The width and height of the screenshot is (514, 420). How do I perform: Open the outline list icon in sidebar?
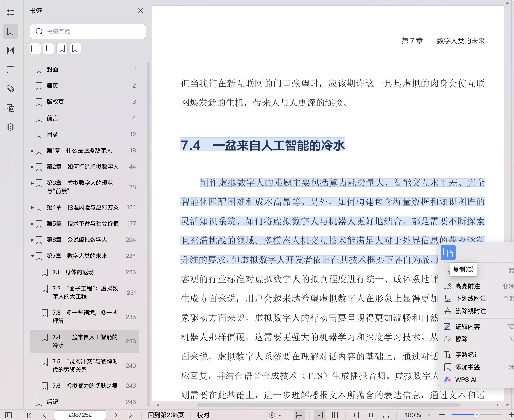[x=10, y=12]
